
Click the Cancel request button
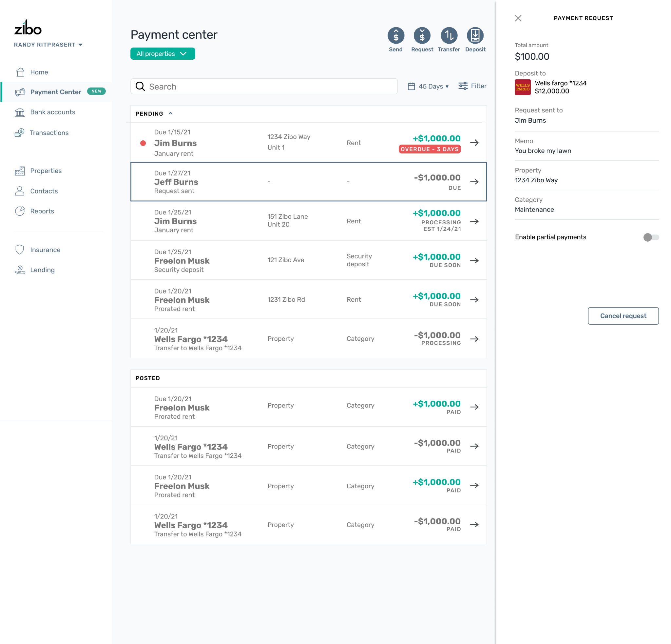click(623, 316)
